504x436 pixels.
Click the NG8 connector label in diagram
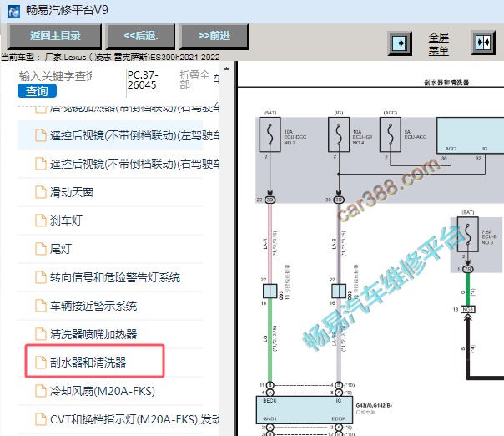tap(467, 309)
